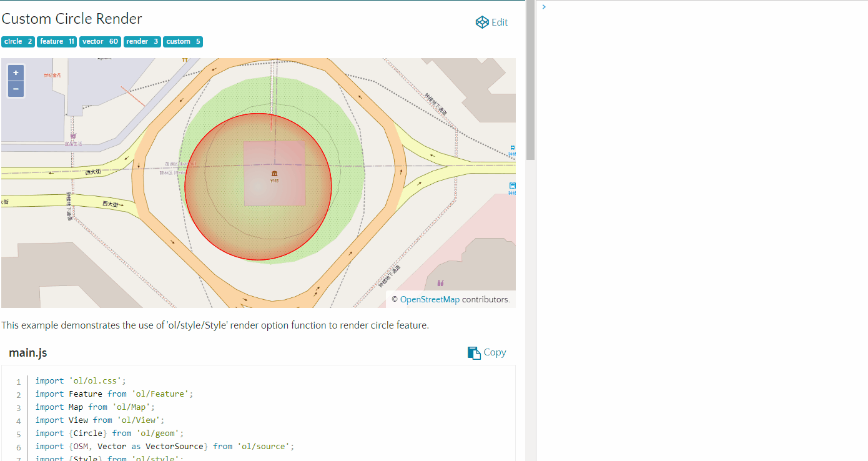
Task: Click the 'vector 60' tag badge
Action: 100,41
